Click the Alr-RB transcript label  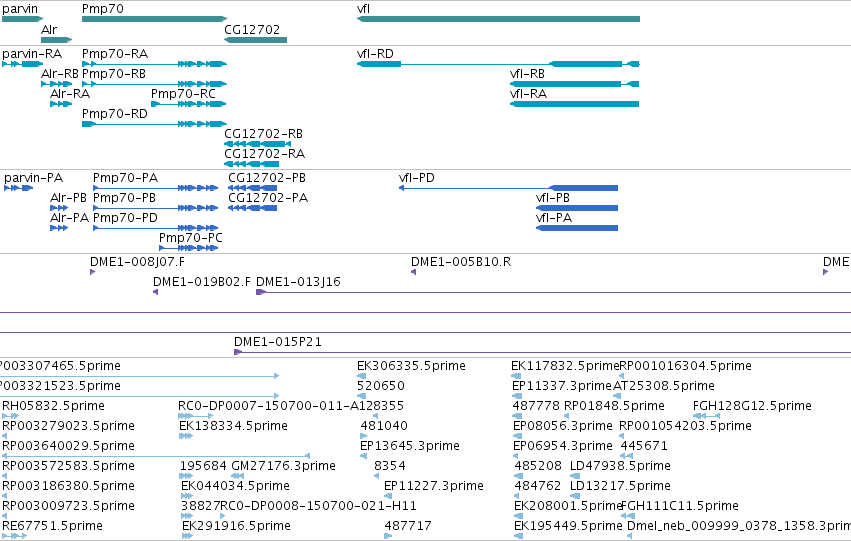pos(60,74)
